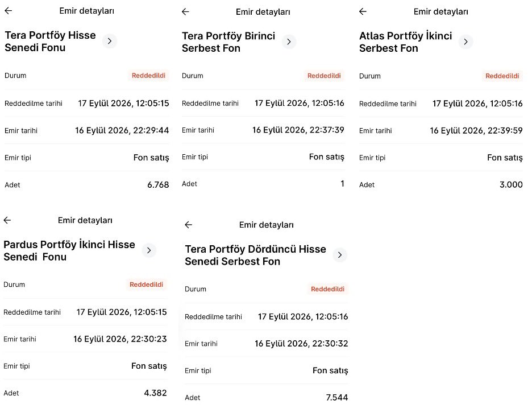Open chevron next to Tera Portföy Birinci Serbest Fon
The image size is (532, 408).
[289, 42]
